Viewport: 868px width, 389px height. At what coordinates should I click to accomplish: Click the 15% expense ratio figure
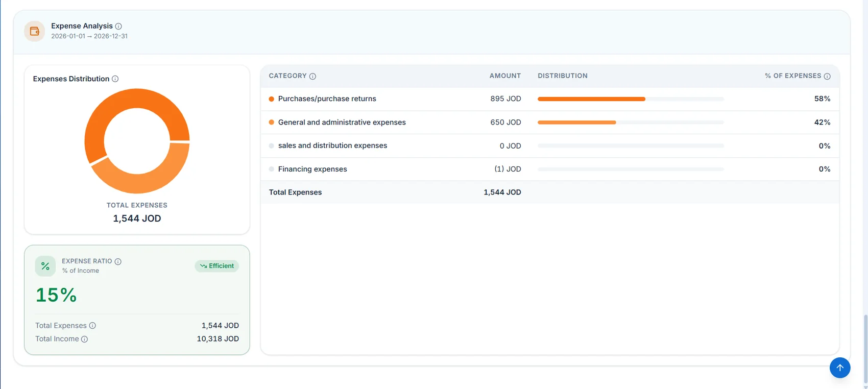pos(56,295)
